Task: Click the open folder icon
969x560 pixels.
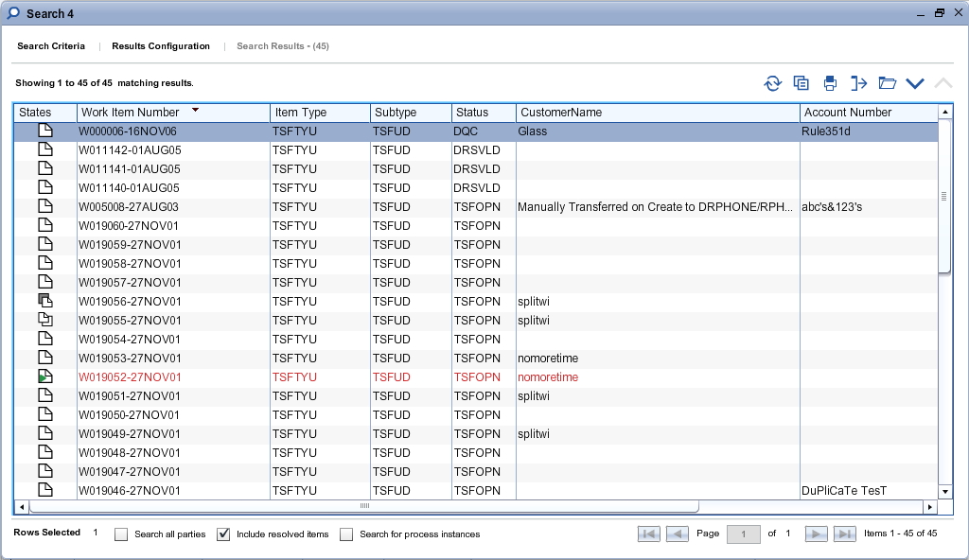Action: point(887,83)
